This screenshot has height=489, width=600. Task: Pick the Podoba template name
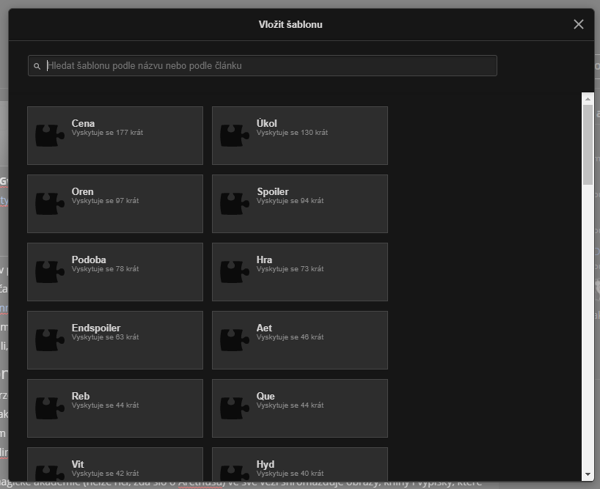click(89, 259)
